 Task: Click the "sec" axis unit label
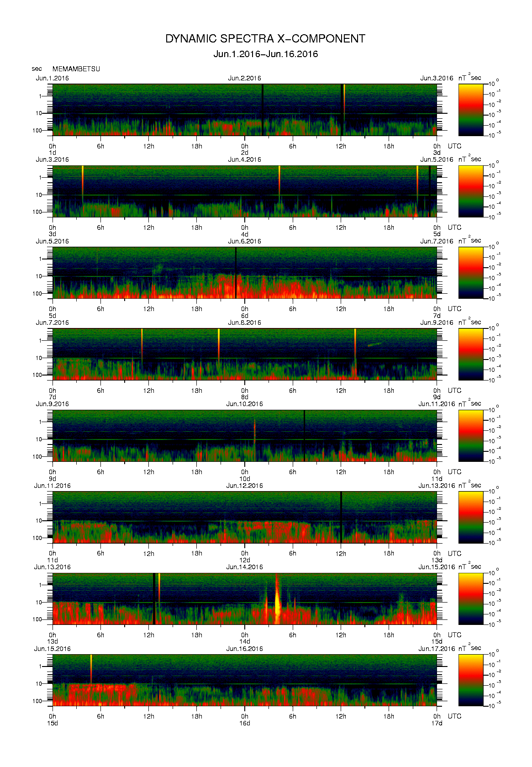tap(37, 69)
